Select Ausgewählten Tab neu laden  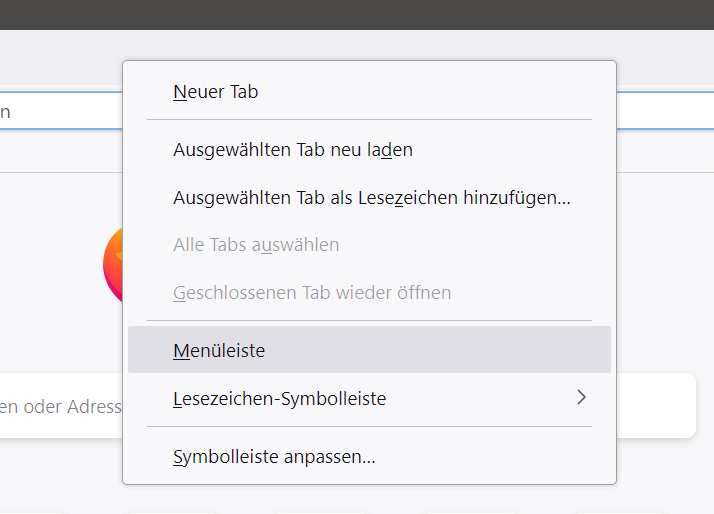pyautogui.click(x=293, y=150)
